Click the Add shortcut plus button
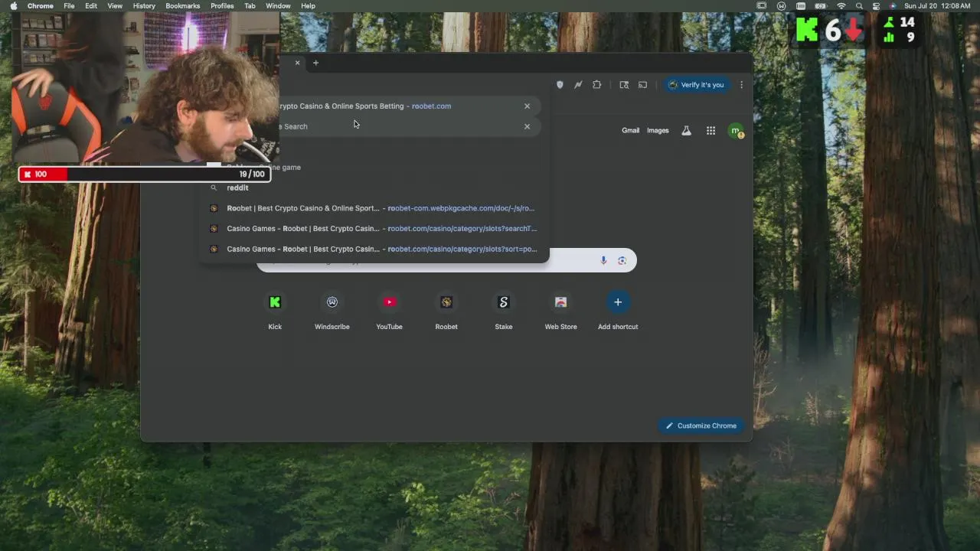 pos(618,302)
